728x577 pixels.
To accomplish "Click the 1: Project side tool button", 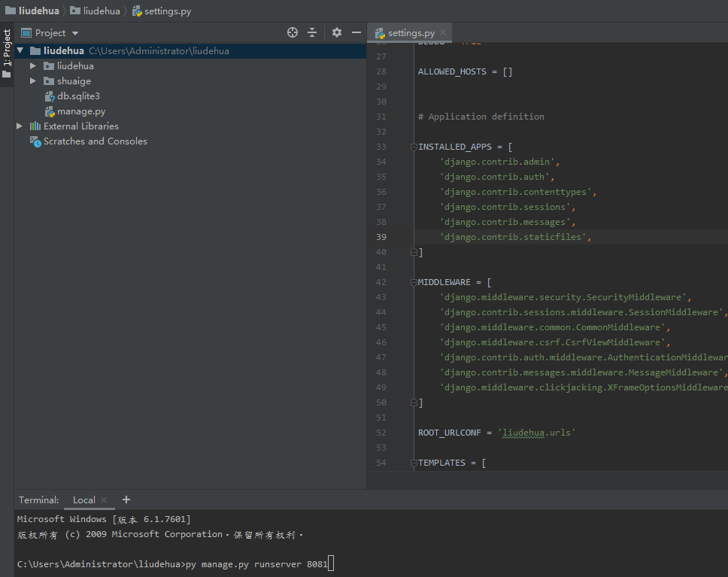I will pos(7,53).
